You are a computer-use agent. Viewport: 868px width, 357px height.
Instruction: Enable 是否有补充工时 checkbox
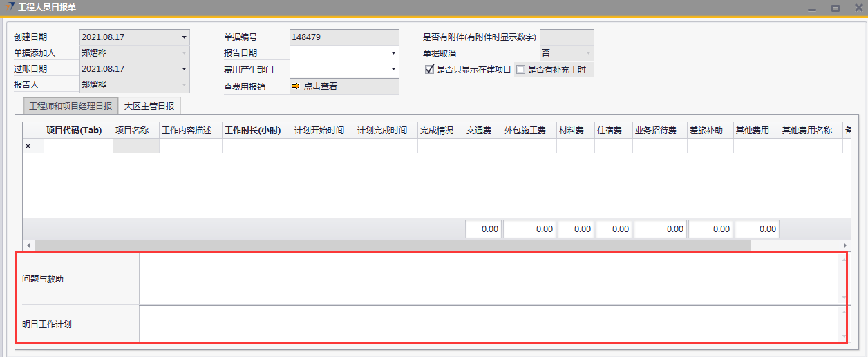[520, 70]
